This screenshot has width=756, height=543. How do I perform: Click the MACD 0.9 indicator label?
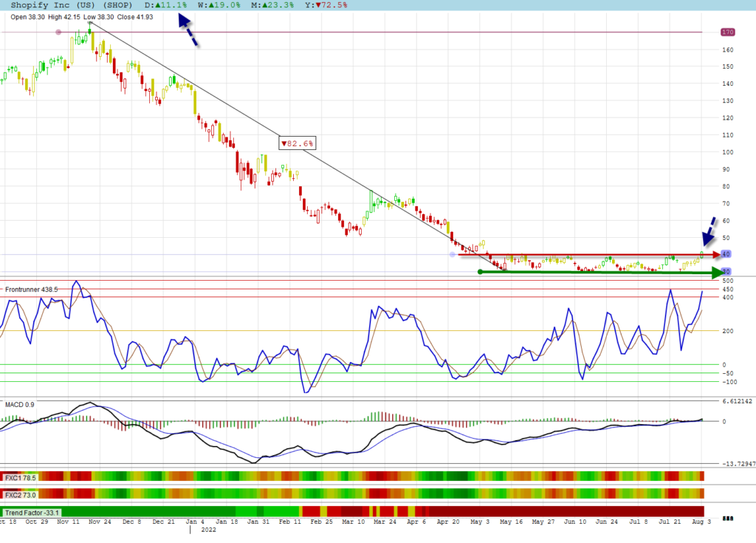click(20, 404)
